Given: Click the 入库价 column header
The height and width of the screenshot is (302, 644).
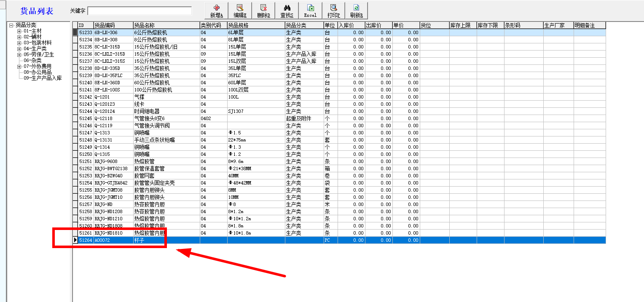Looking at the screenshot, I should [351, 25].
